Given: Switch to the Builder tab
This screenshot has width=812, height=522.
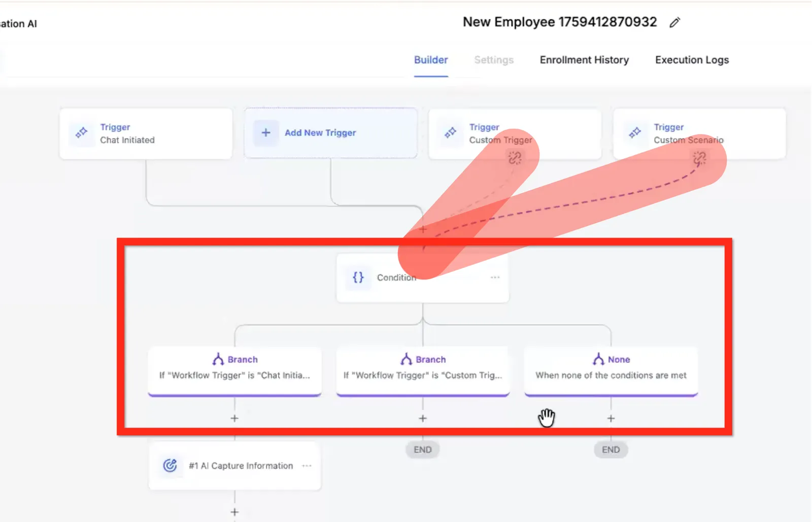Looking at the screenshot, I should (x=431, y=60).
